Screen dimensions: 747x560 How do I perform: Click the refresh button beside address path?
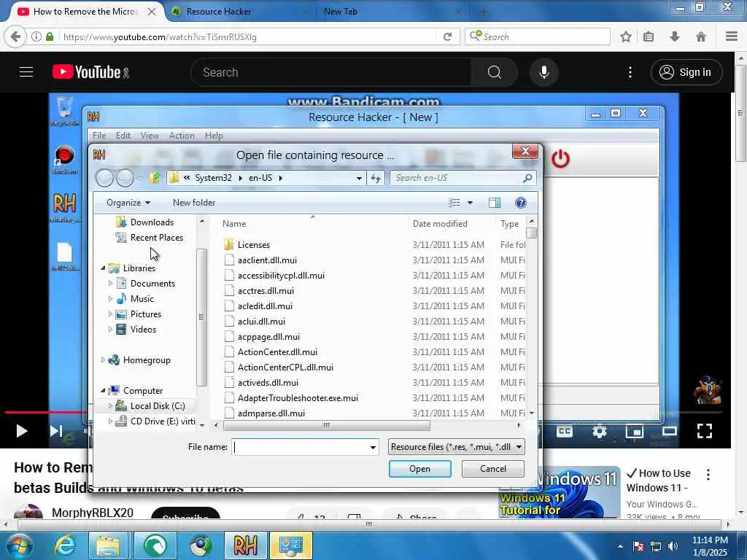pos(376,178)
